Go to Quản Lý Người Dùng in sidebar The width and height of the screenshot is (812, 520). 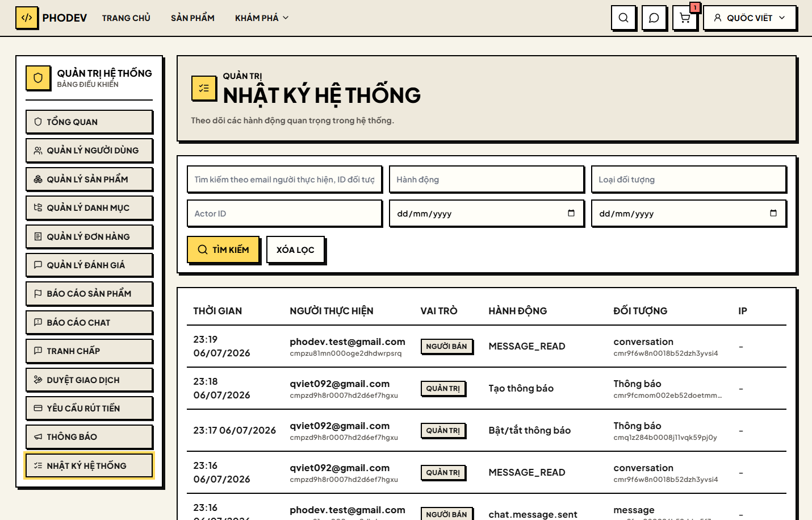[89, 151]
